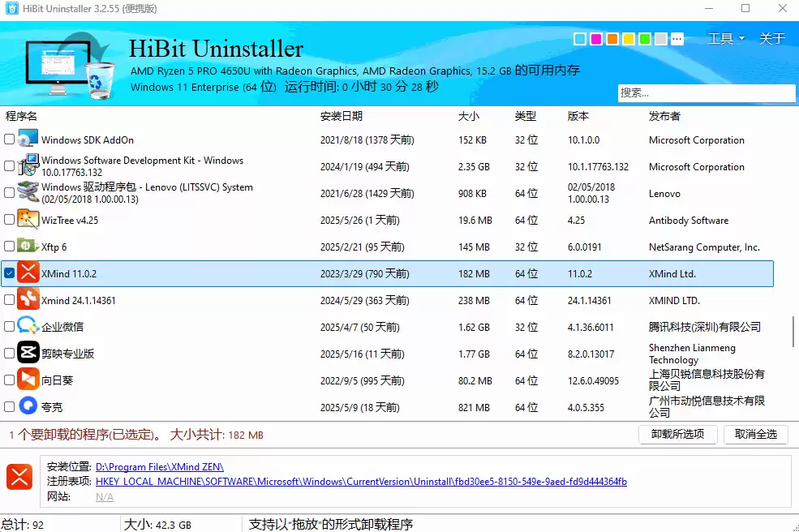Click the Xftp 6 version 6.0.0191

[x=585, y=247]
